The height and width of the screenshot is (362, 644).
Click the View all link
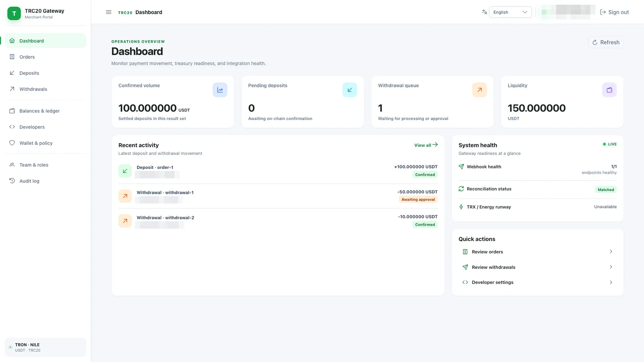coord(426,145)
